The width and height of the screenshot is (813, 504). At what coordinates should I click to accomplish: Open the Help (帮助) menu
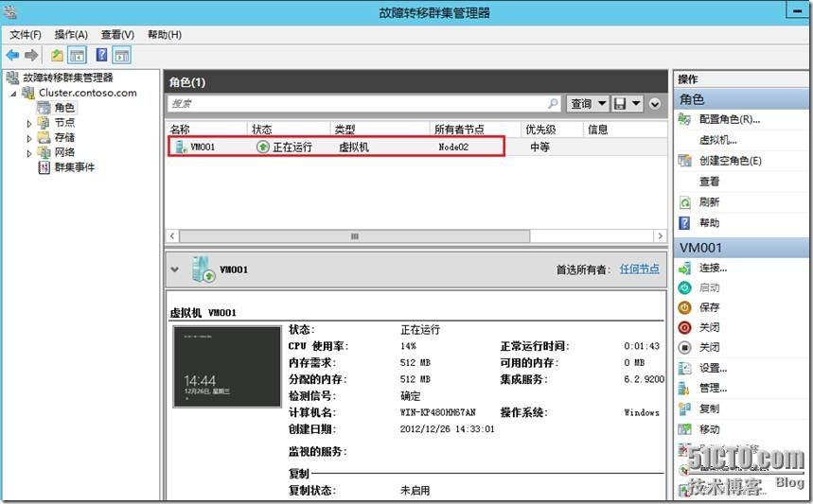165,35
